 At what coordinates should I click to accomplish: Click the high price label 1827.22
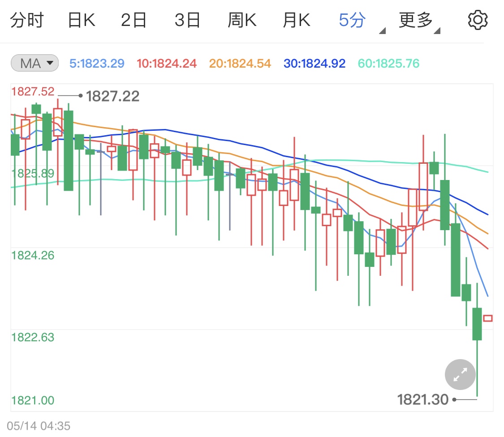point(112,96)
